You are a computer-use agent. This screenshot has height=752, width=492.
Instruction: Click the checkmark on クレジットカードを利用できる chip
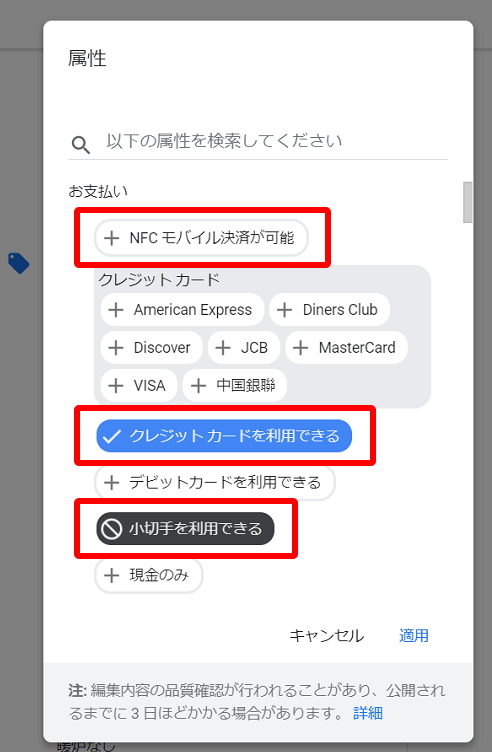[111, 436]
